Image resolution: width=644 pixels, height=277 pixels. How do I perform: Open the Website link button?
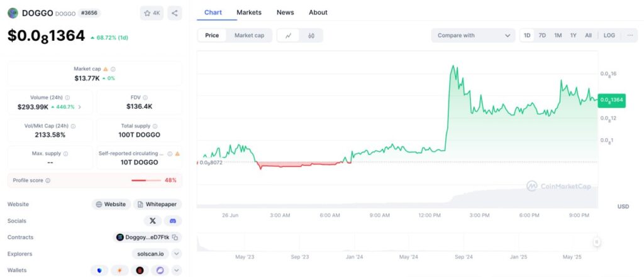(111, 204)
